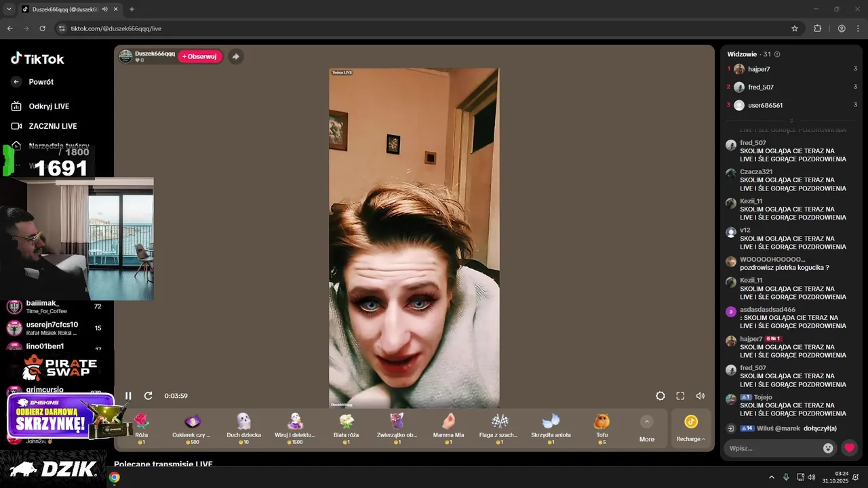This screenshot has height=488, width=868.
Task: Expand the tab search dropdown
Action: point(8,9)
